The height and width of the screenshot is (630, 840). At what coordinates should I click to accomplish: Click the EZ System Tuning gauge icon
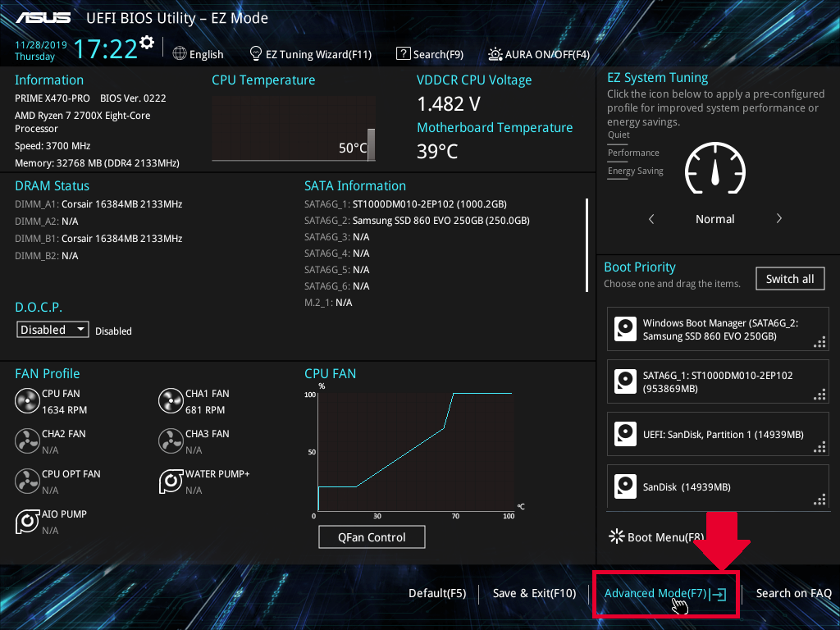[715, 168]
